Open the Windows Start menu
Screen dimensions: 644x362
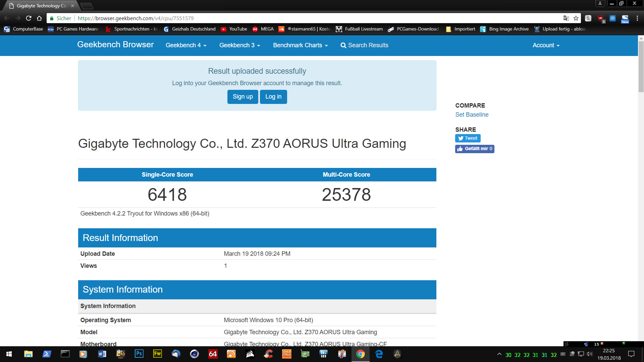pyautogui.click(x=9, y=354)
